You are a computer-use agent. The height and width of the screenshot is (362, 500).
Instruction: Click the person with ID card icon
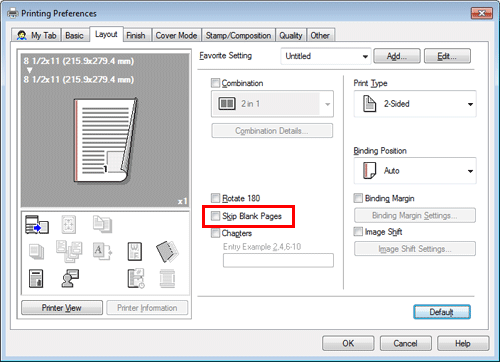pos(70,278)
